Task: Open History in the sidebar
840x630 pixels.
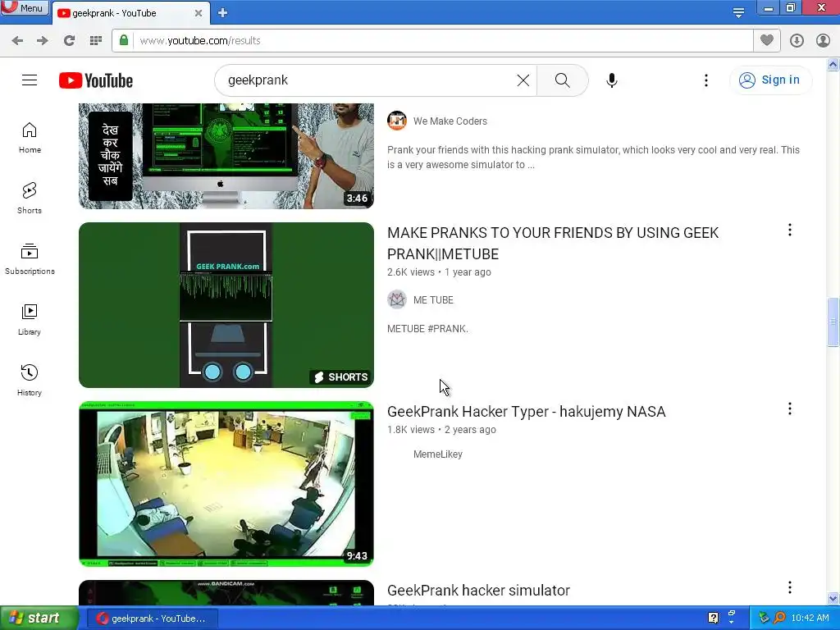Action: (30, 381)
